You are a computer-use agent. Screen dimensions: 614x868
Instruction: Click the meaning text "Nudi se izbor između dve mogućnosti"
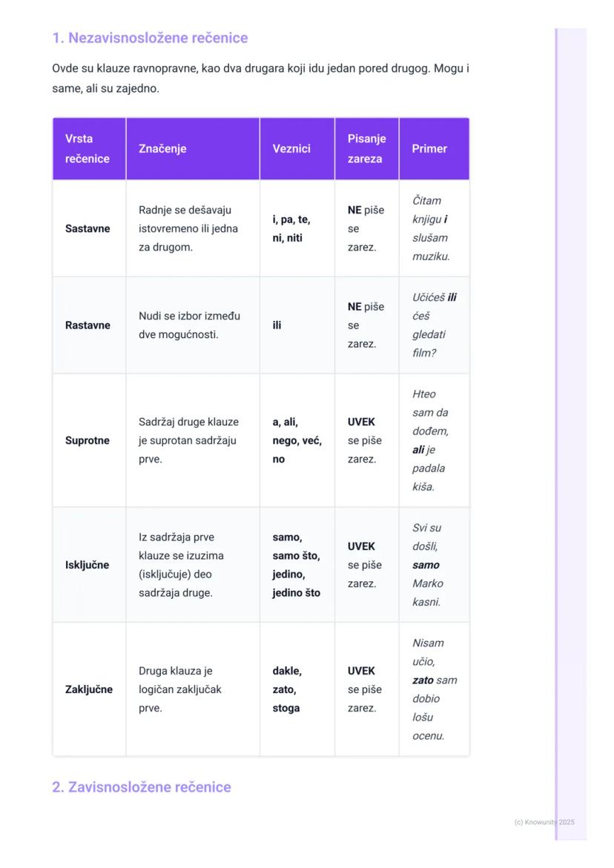[x=189, y=325]
